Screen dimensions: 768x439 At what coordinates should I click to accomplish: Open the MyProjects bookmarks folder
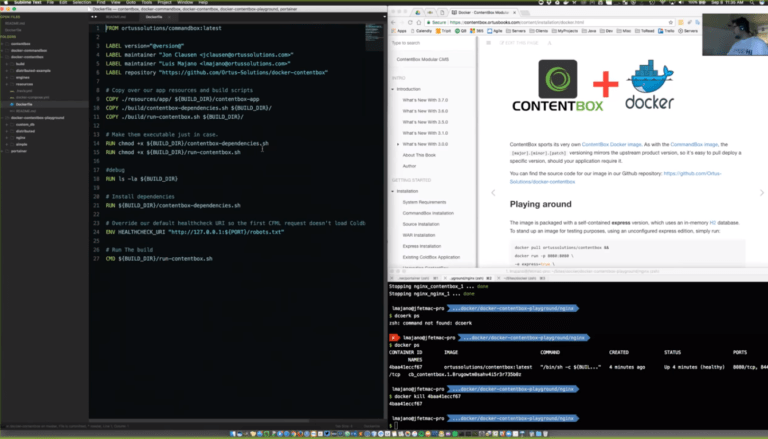click(x=565, y=31)
